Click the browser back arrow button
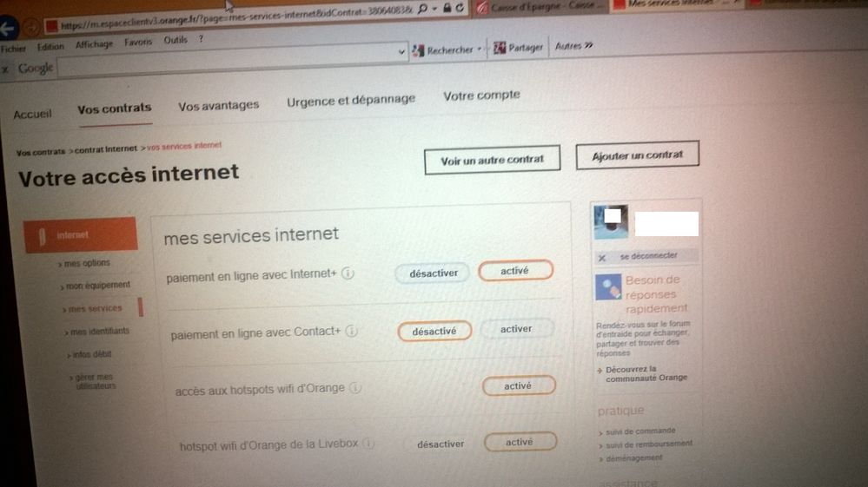 (x=8, y=28)
